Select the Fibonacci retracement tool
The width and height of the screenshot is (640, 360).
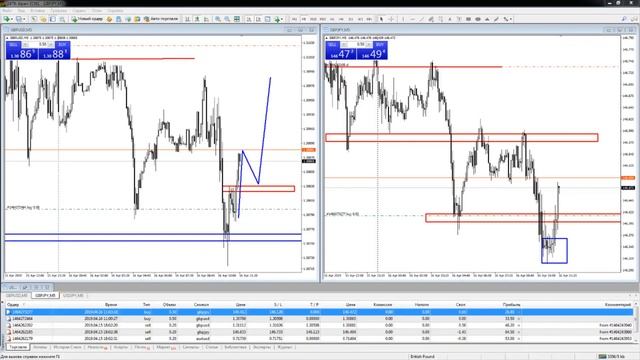tap(440, 19)
